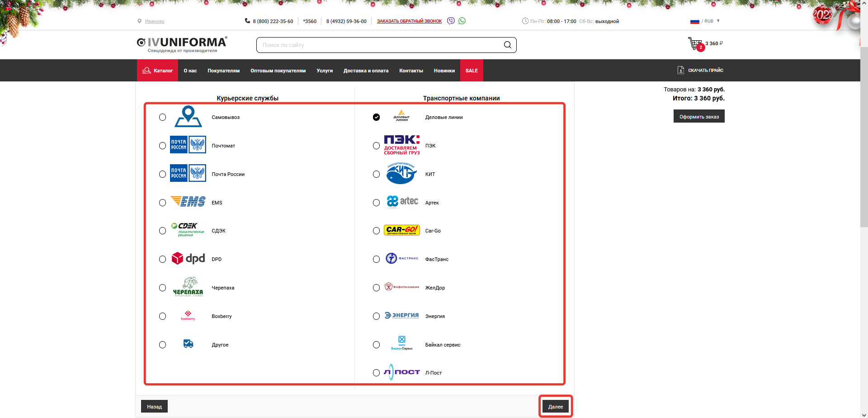Click the DPD logo

point(188,259)
